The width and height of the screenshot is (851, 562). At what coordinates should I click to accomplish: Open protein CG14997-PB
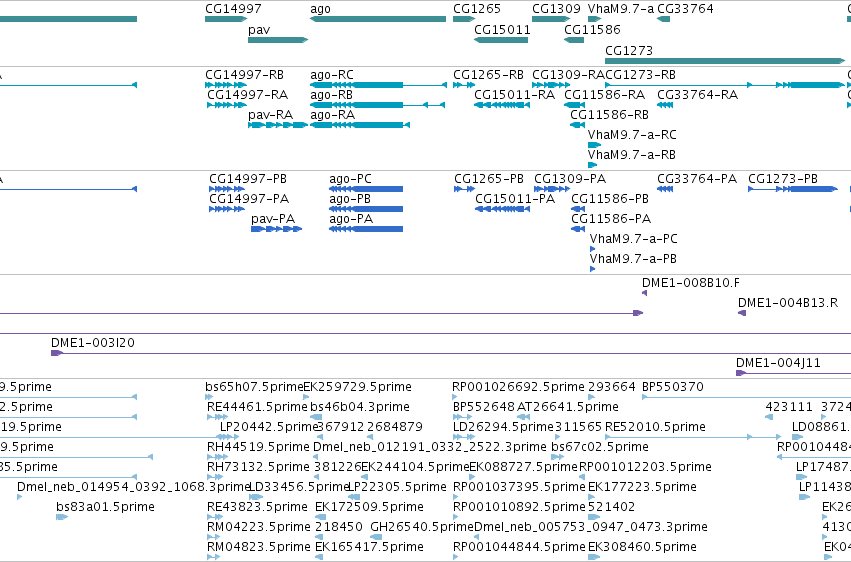(x=248, y=178)
